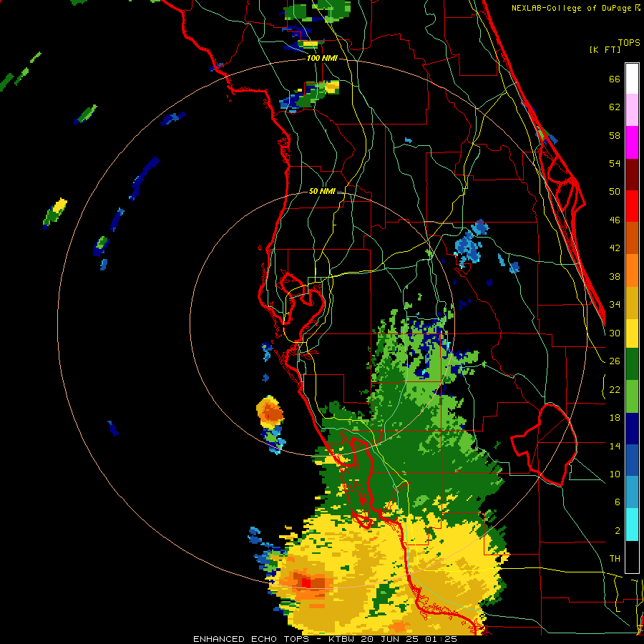Pick the bright red legend swatch
Viewport: 644px width, 644px height.
(x=632, y=206)
